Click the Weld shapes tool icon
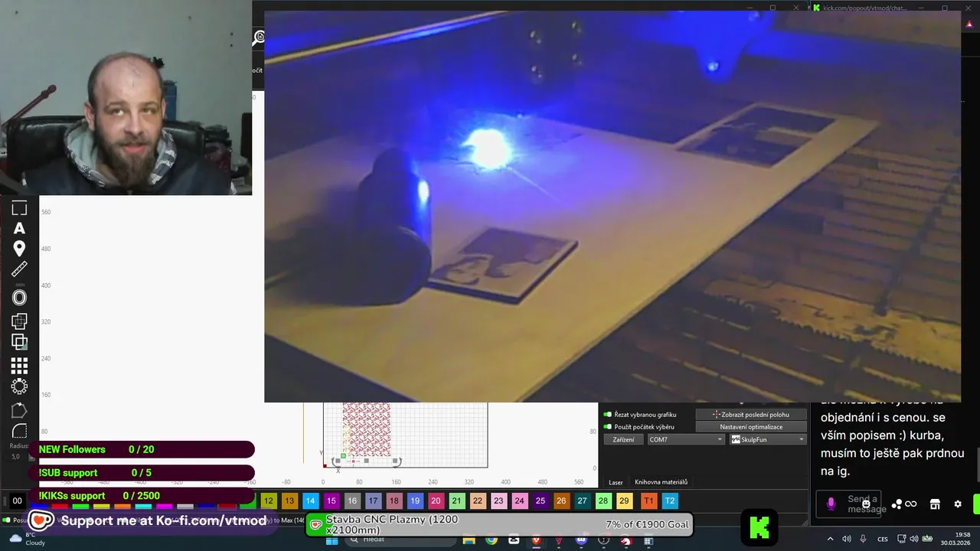Image resolution: width=980 pixels, height=551 pixels. [x=19, y=321]
